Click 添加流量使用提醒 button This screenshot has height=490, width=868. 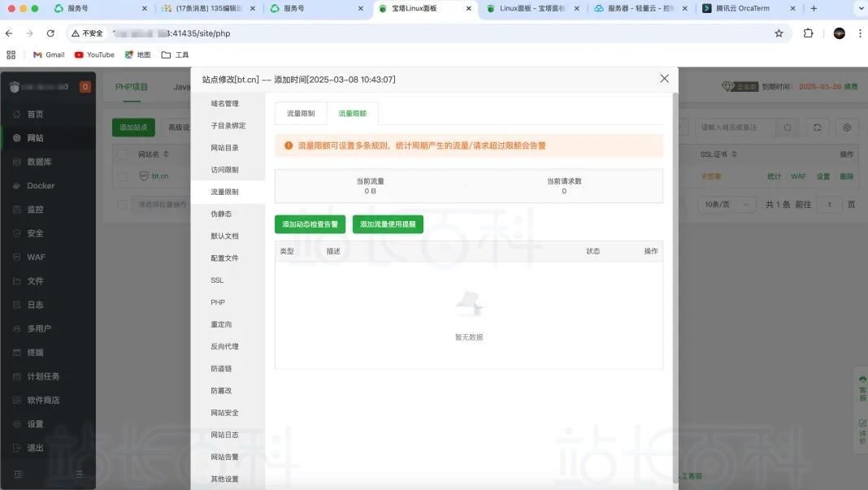(x=388, y=224)
